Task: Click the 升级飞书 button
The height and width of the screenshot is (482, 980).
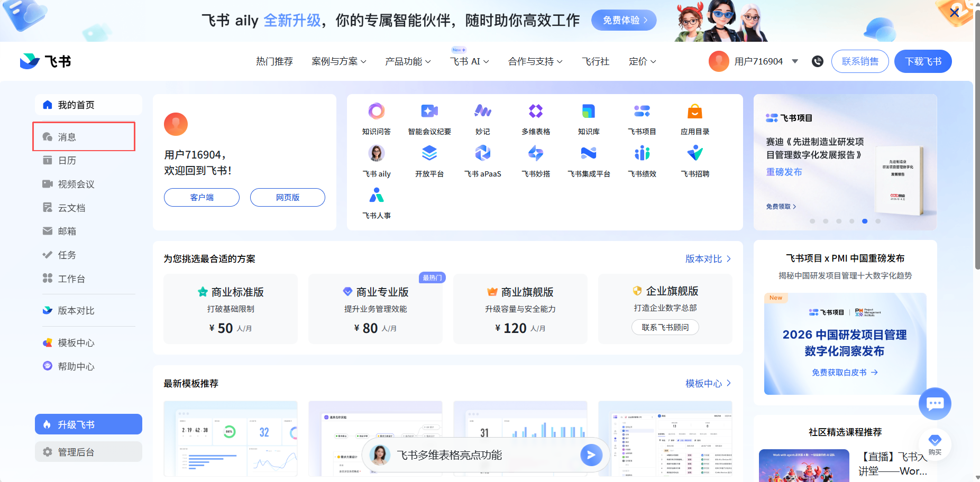Action: 88,424
